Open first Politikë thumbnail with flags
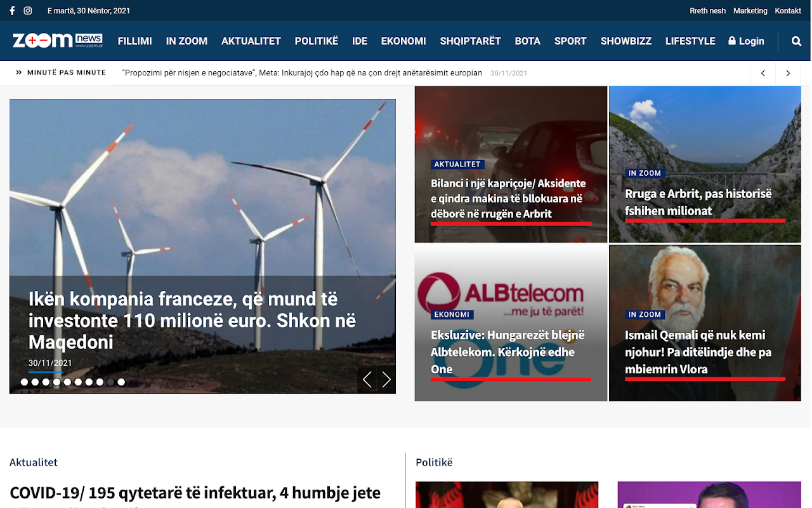The image size is (812, 508). [x=507, y=495]
